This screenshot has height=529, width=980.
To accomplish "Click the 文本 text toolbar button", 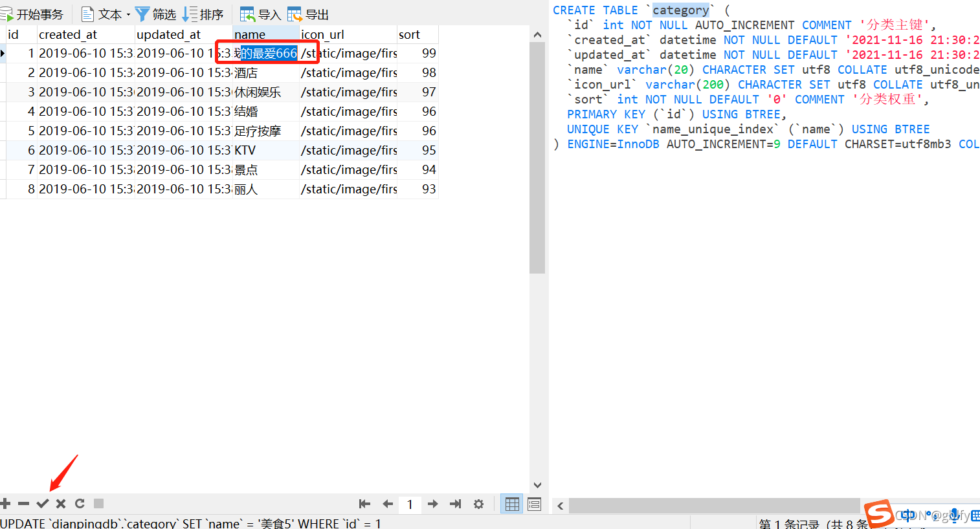I will point(102,14).
